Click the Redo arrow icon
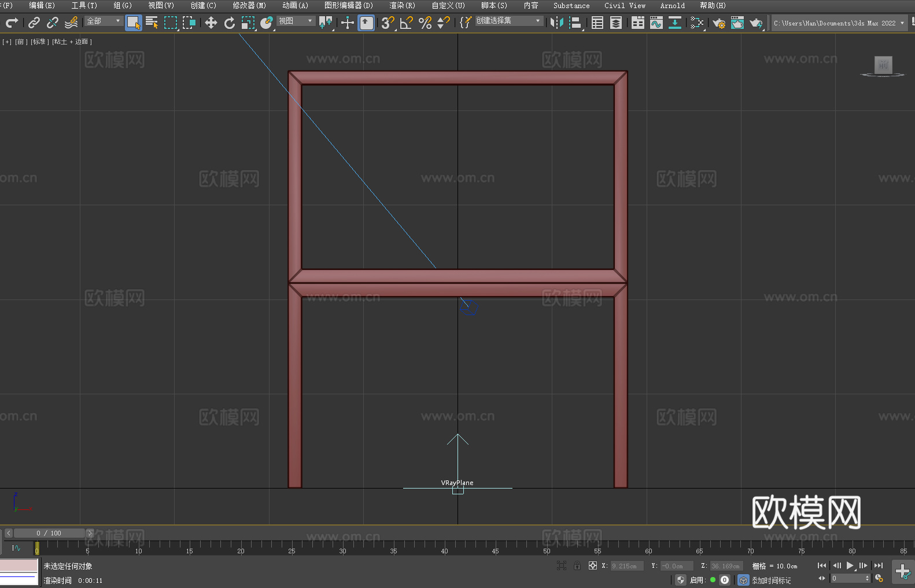The width and height of the screenshot is (915, 588). (12, 23)
